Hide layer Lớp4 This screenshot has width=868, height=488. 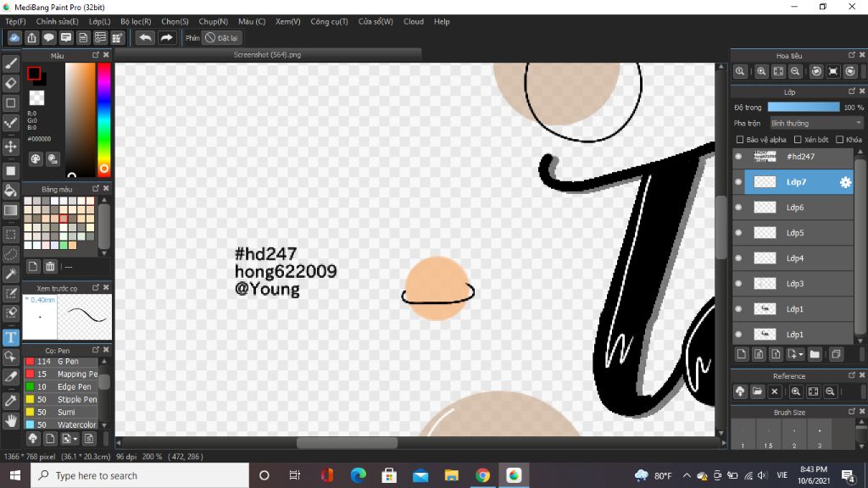point(738,258)
